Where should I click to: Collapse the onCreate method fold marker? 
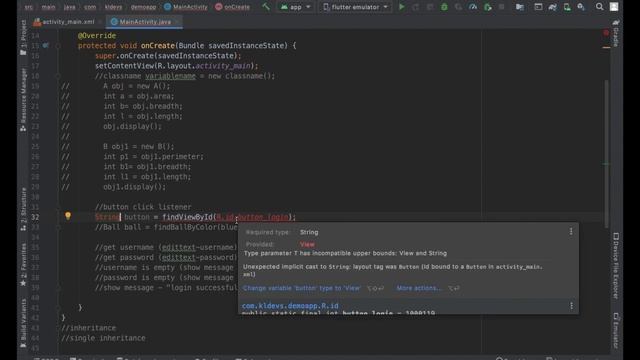click(x=58, y=46)
